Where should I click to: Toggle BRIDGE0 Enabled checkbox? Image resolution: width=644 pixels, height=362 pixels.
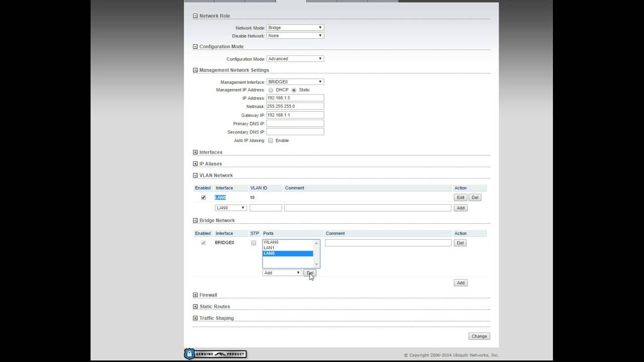(203, 243)
